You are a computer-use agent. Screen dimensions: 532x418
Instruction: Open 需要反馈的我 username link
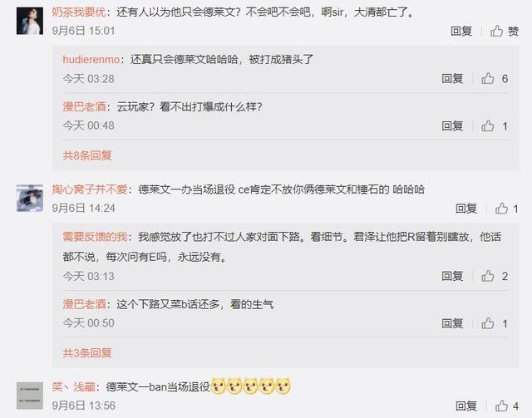click(x=95, y=237)
